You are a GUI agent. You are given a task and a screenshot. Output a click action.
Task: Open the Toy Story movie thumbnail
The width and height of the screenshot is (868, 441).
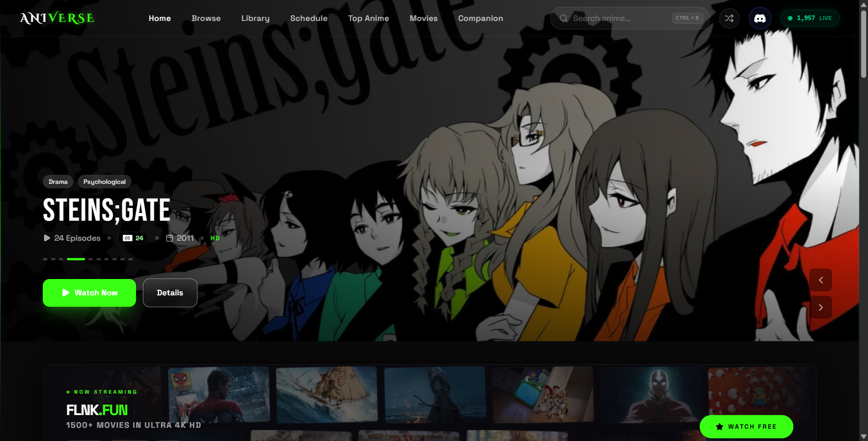(543, 394)
